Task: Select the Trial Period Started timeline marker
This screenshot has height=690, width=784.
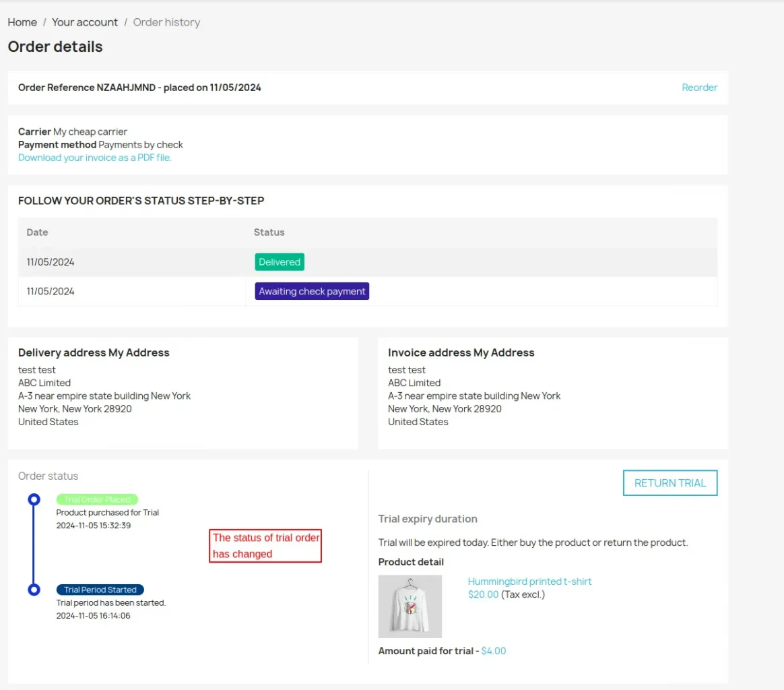Action: tap(34, 590)
